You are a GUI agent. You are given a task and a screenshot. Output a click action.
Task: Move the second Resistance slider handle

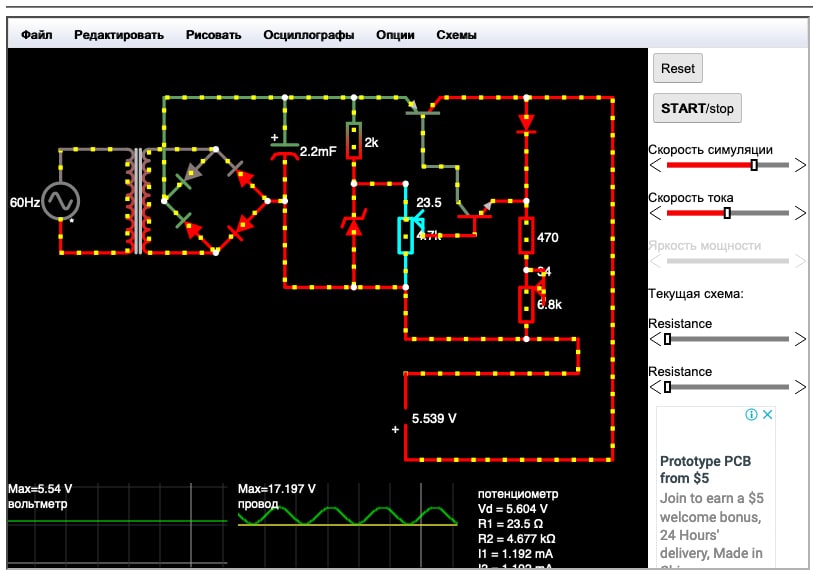[x=667, y=387]
